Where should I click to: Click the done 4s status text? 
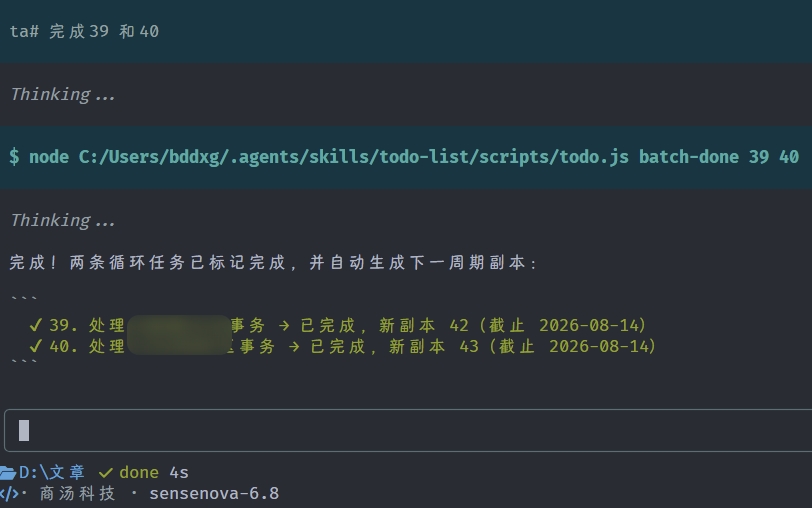coord(154,473)
